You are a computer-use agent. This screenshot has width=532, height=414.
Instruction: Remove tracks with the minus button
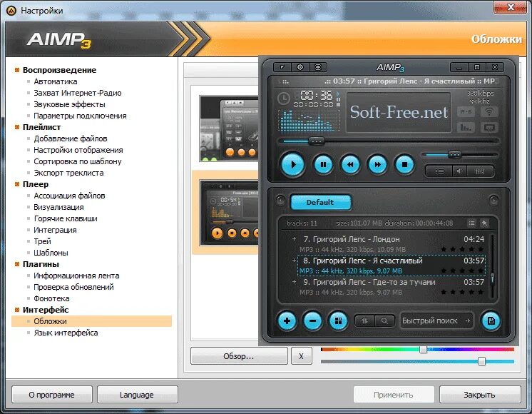[x=312, y=320]
